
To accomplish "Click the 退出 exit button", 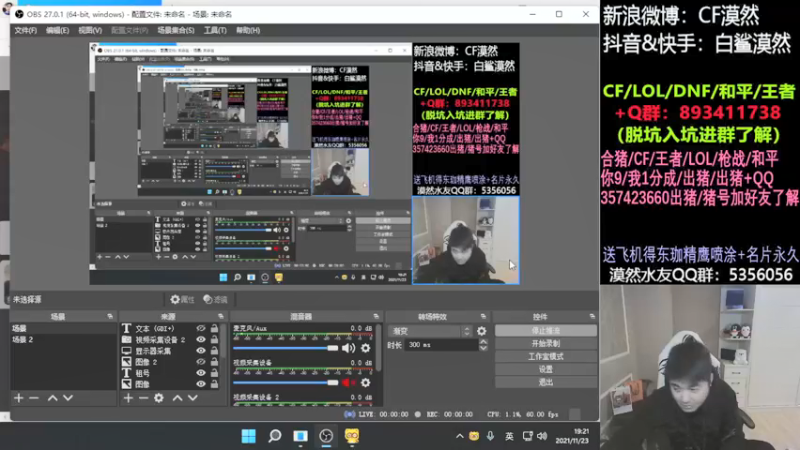I will (x=545, y=382).
